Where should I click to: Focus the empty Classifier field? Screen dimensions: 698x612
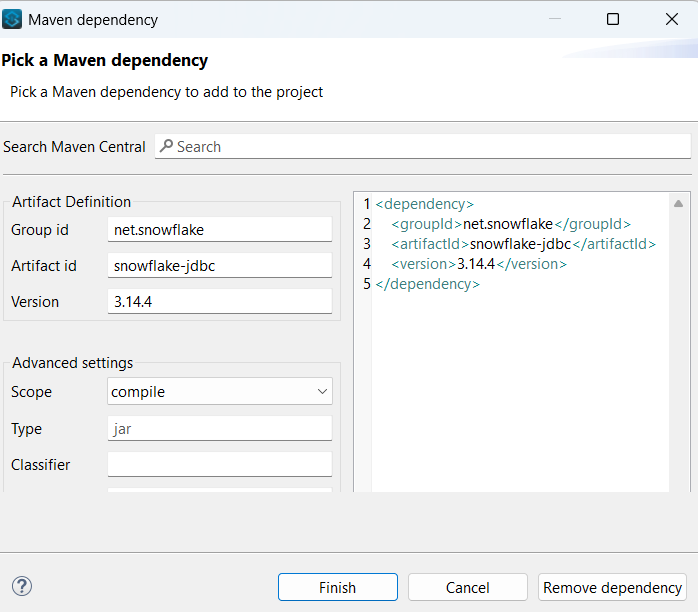coord(220,465)
